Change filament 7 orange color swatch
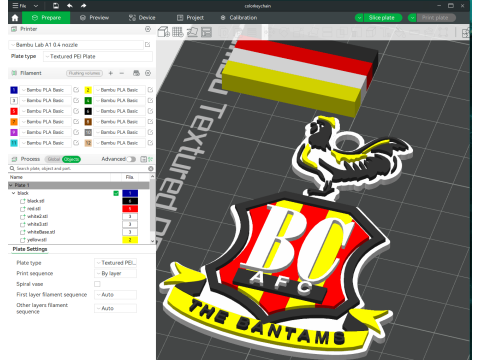The image size is (480, 360). click(x=14, y=122)
